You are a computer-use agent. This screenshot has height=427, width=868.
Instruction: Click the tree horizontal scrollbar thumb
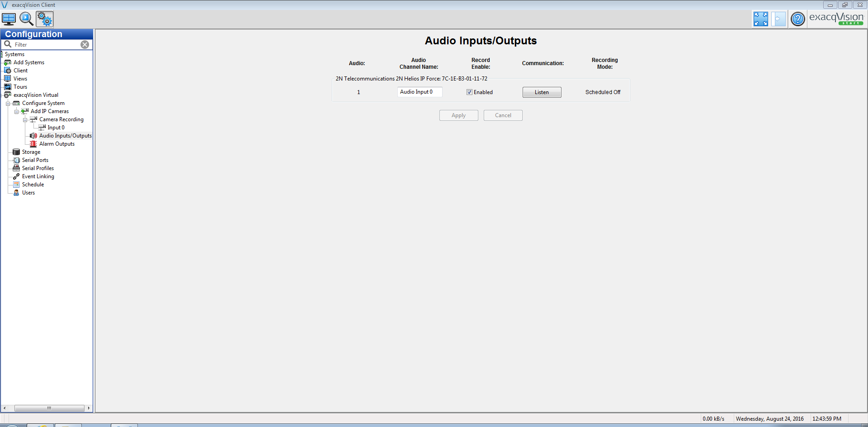49,408
